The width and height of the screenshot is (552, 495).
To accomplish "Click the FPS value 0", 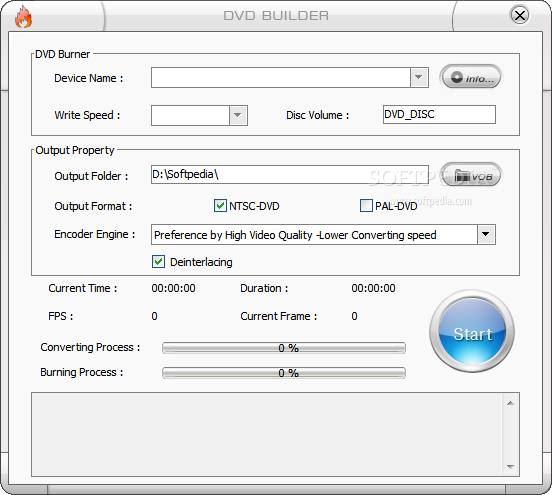I will tap(154, 316).
